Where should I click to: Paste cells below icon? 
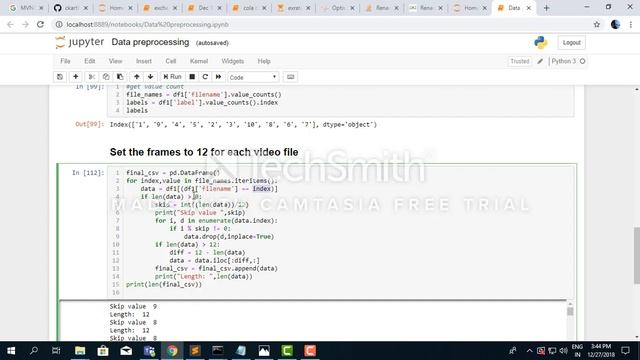(120, 77)
